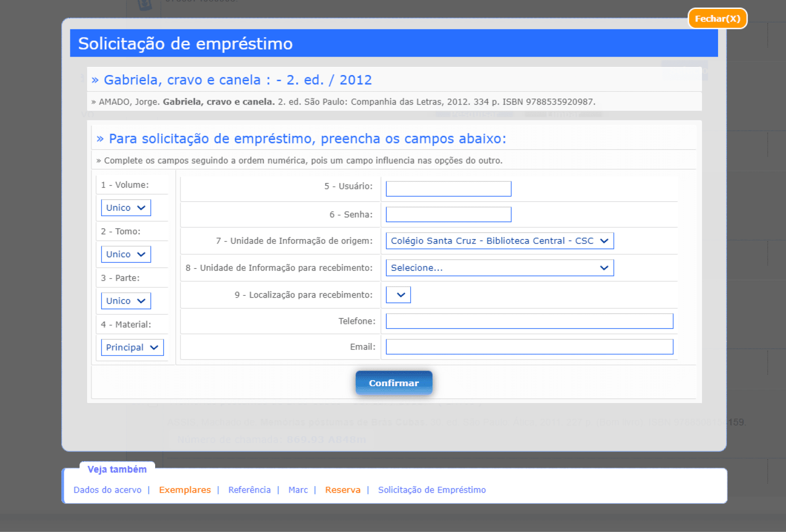Click the Gabriela, cravo e canela title heading
The width and height of the screenshot is (786, 532).
pyautogui.click(x=237, y=80)
